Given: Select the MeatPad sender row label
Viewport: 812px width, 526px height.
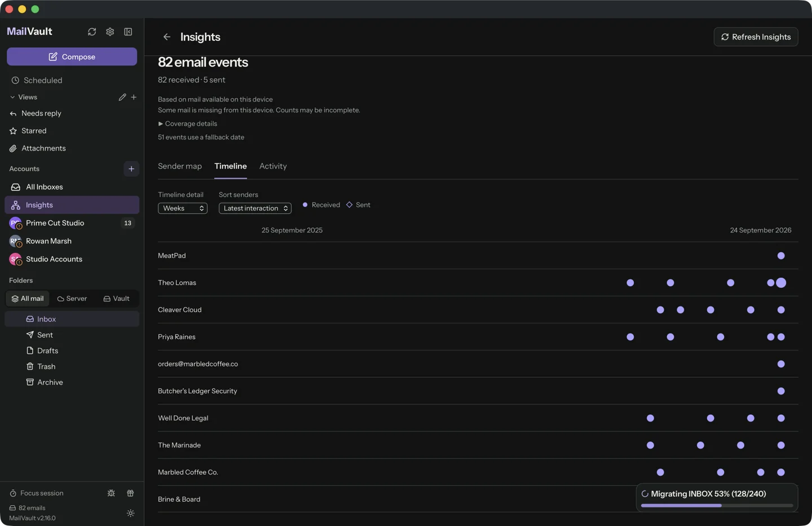Looking at the screenshot, I should (x=172, y=256).
